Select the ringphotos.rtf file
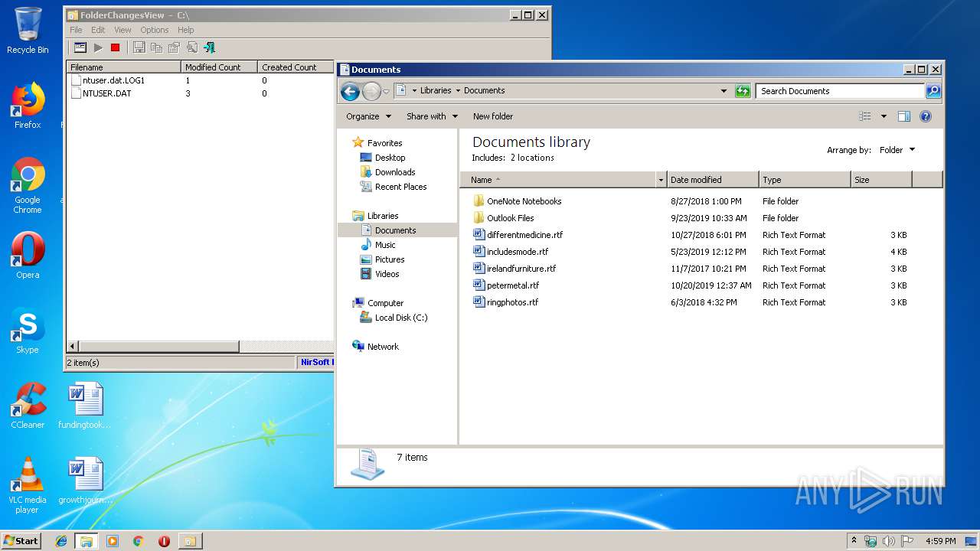 [512, 302]
